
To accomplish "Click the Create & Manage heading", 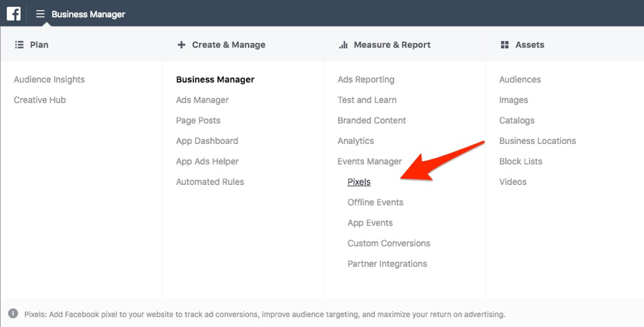I will pyautogui.click(x=229, y=45).
